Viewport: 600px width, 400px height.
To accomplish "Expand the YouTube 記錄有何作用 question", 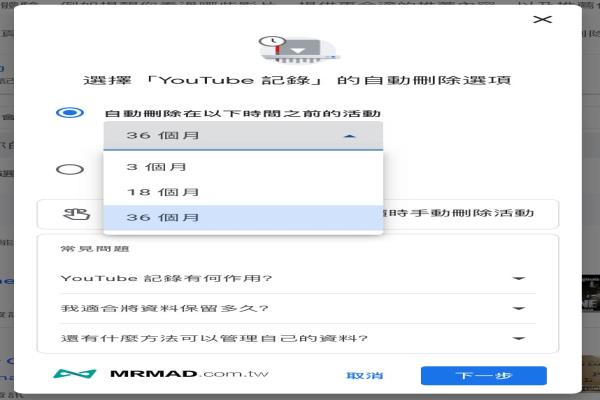I will [x=298, y=278].
